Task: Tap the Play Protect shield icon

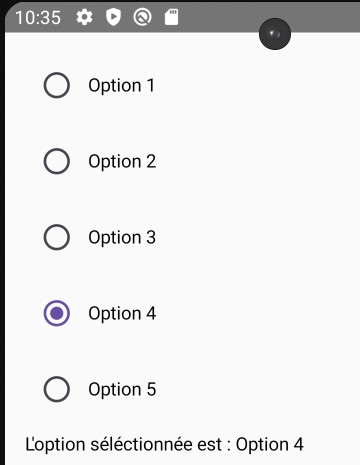Action: [x=113, y=17]
